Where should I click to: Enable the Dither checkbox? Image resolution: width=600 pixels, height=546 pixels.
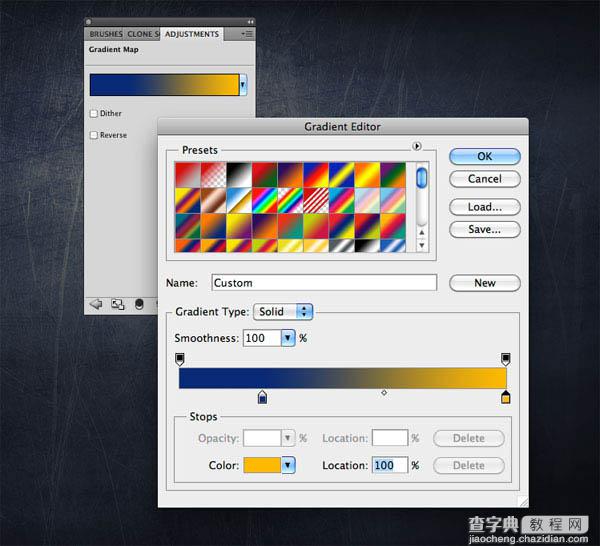(94, 113)
